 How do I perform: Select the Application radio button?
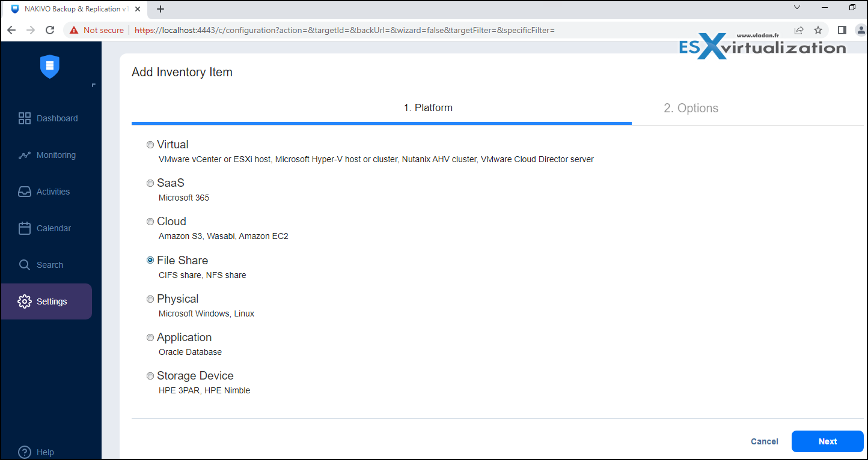[150, 337]
